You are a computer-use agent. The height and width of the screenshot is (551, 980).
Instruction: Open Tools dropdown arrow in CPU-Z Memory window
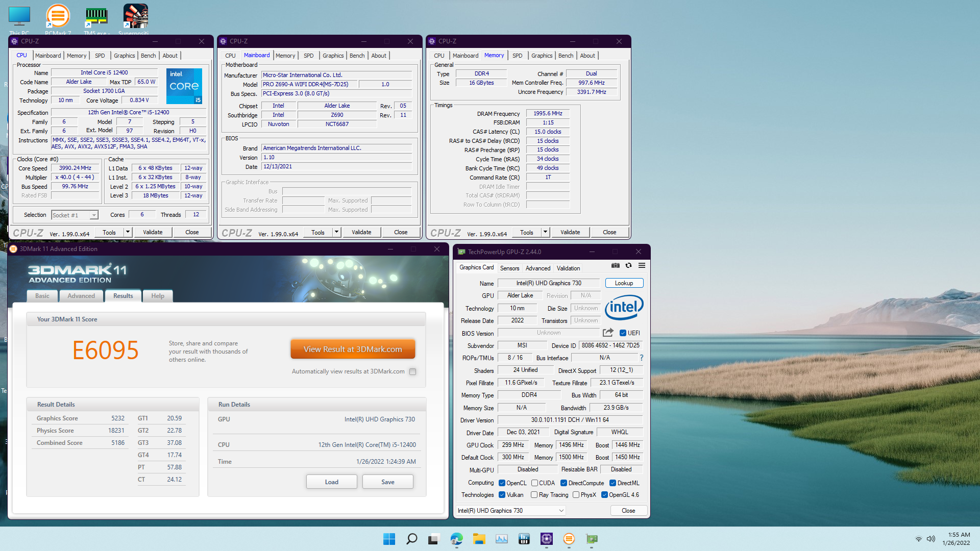click(x=545, y=232)
